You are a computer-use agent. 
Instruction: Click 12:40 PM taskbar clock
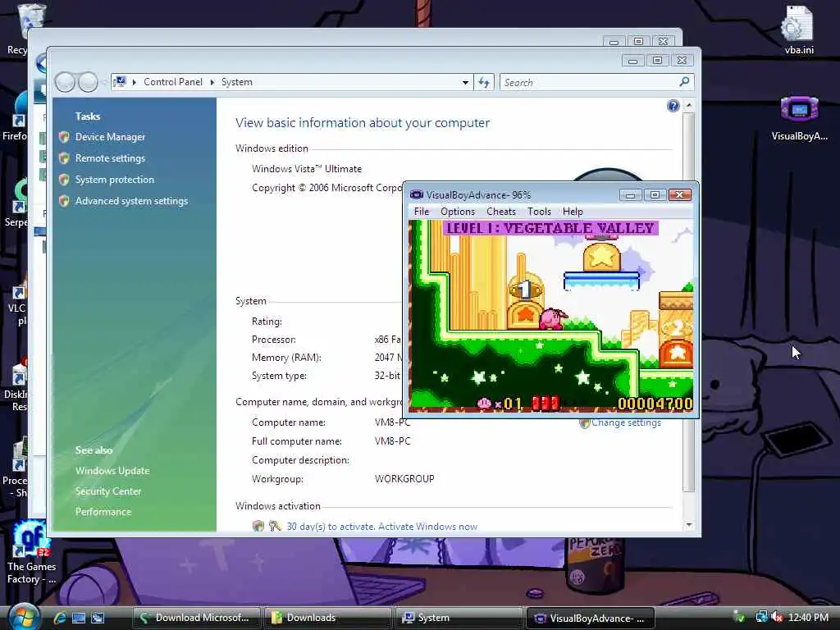point(808,618)
